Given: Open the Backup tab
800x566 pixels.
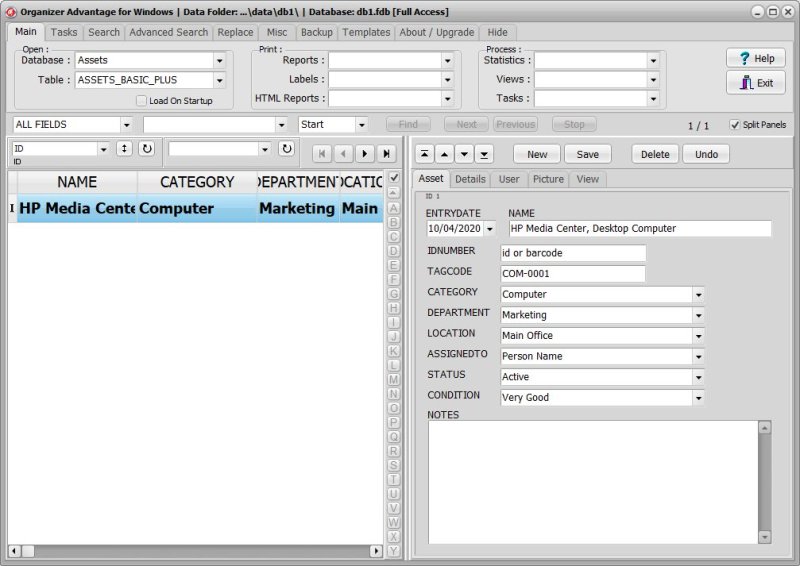Looking at the screenshot, I should 316,32.
